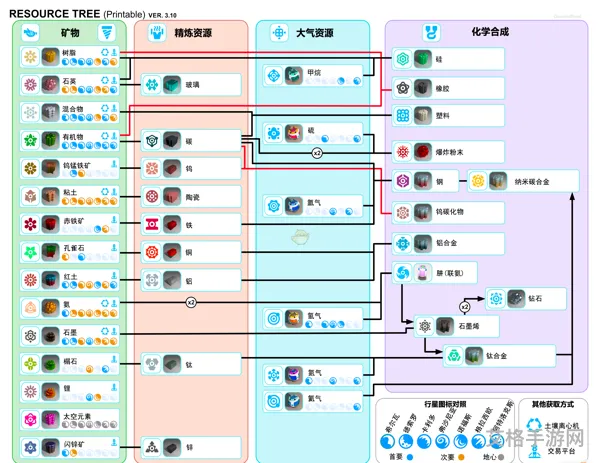Click the x2 marker below 硫
This screenshot has width=600, height=463.
[317, 153]
